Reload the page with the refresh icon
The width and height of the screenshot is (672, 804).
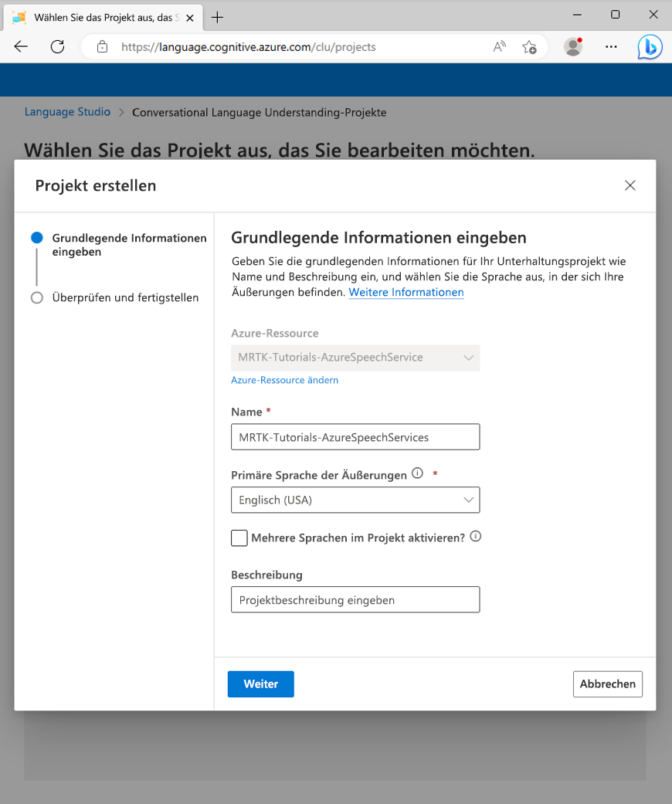point(57,46)
